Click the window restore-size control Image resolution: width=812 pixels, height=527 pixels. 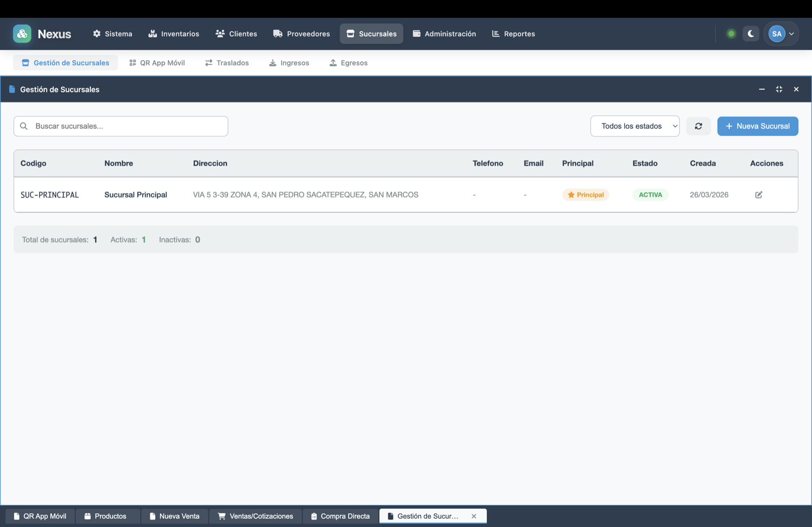point(779,89)
